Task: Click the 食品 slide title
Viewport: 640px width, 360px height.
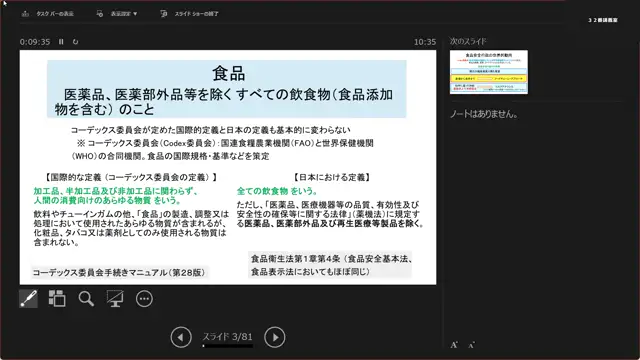Action: [229, 73]
